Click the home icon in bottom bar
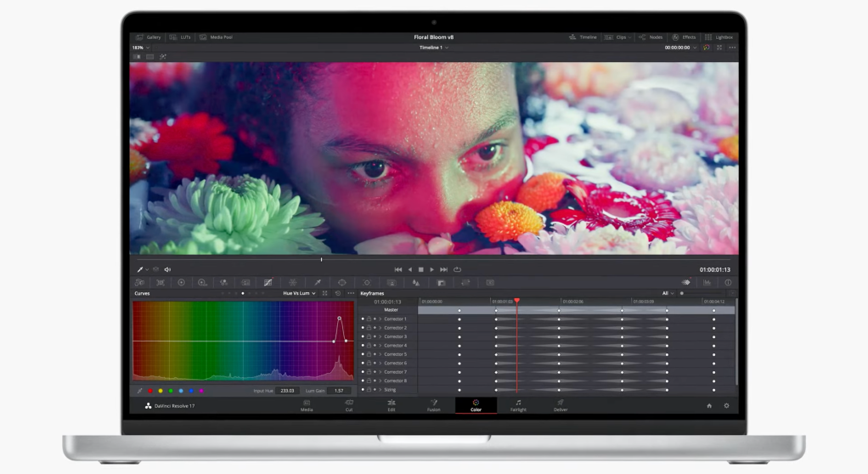 point(709,406)
